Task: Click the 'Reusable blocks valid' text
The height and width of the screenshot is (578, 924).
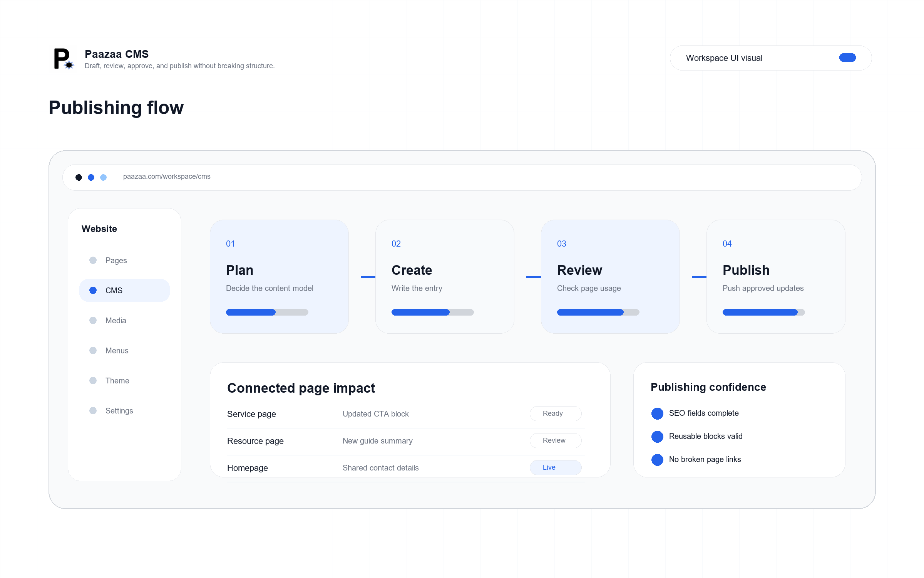Action: coord(706,436)
